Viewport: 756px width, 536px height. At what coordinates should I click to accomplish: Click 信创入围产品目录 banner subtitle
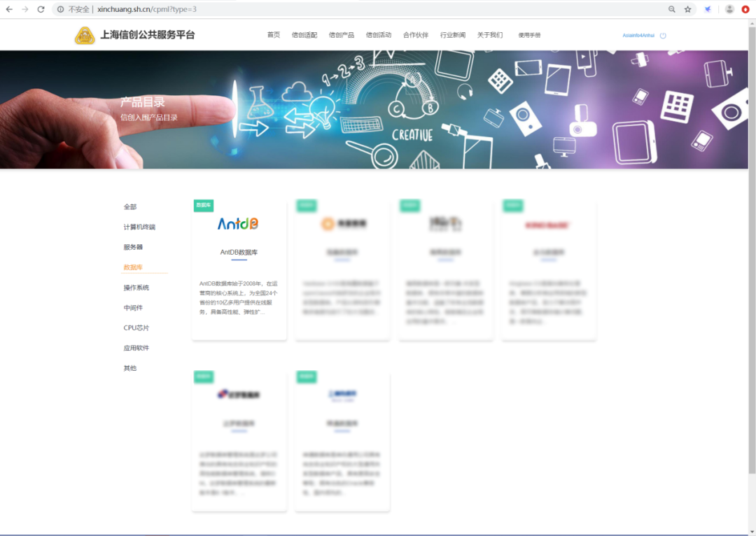tap(149, 117)
